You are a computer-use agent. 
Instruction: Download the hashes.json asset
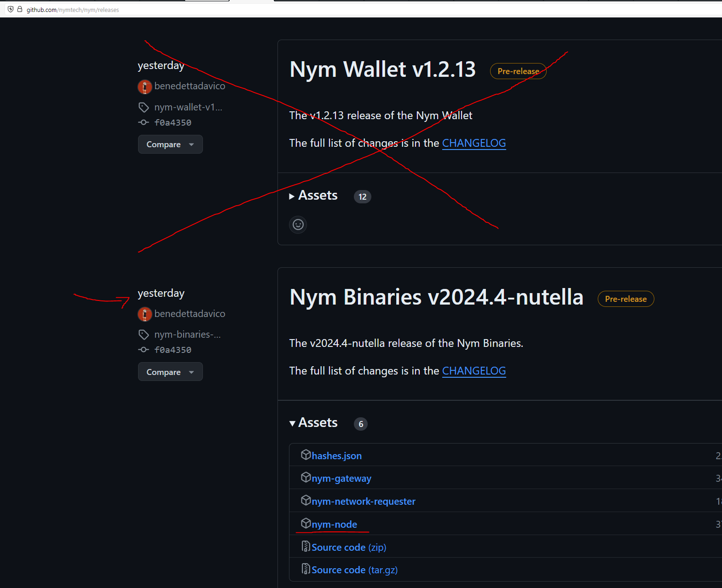[x=336, y=455]
